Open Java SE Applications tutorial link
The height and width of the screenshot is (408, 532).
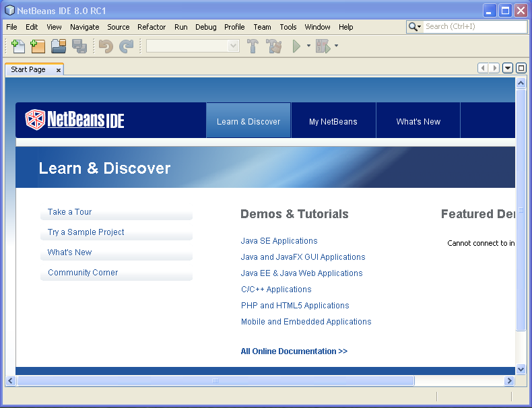279,241
